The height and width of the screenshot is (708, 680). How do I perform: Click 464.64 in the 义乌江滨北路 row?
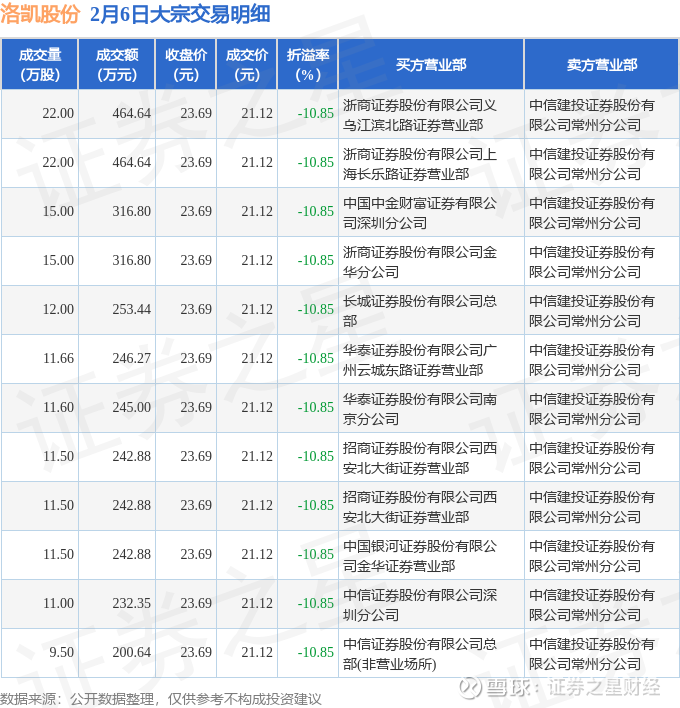click(x=131, y=113)
